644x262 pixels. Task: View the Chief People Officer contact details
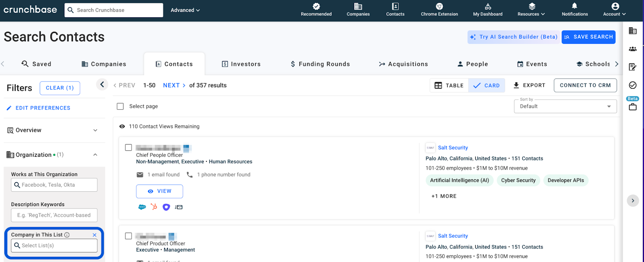159,191
